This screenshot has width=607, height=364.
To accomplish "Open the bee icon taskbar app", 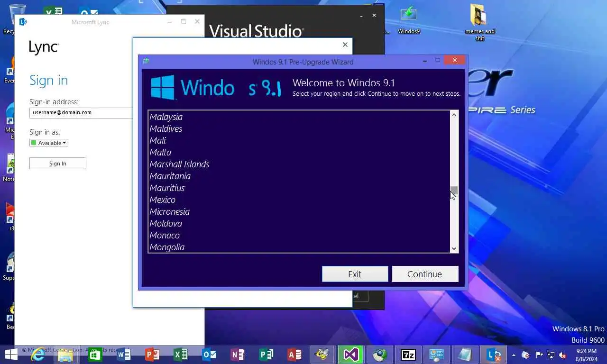I will point(323,354).
